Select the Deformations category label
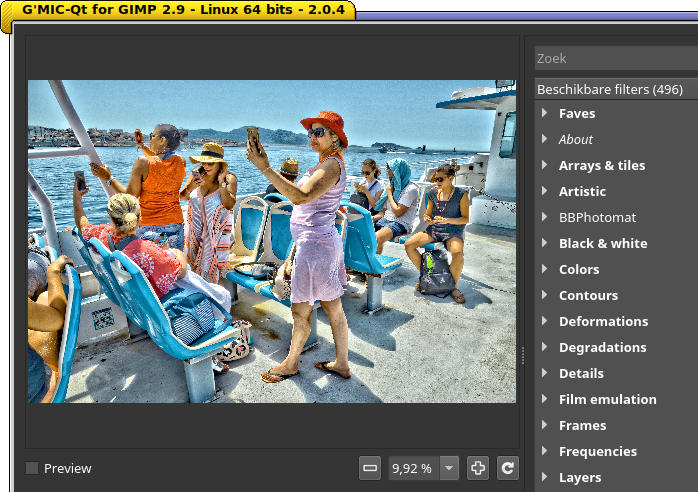Image resolution: width=698 pixels, height=492 pixels. (x=604, y=321)
